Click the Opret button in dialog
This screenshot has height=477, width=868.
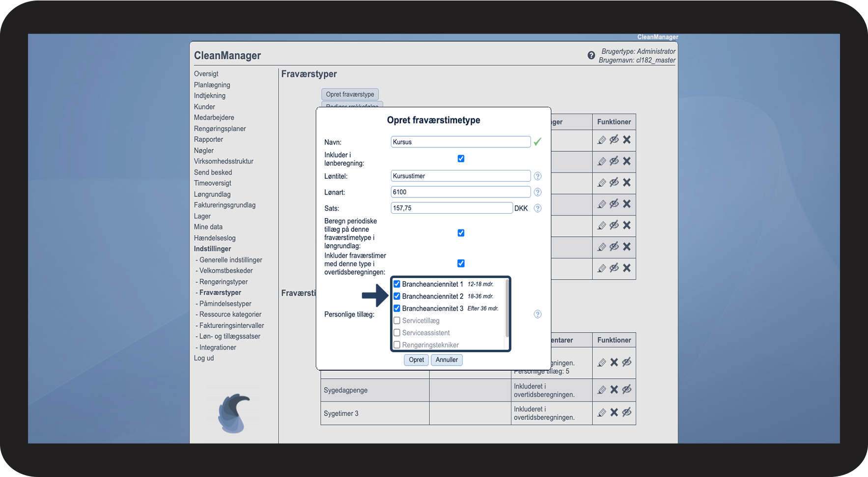tap(417, 360)
